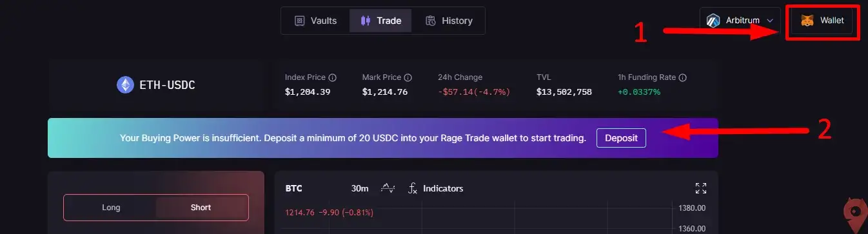Switch to the History tab
Image resolution: width=868 pixels, height=234 pixels.
click(x=449, y=21)
